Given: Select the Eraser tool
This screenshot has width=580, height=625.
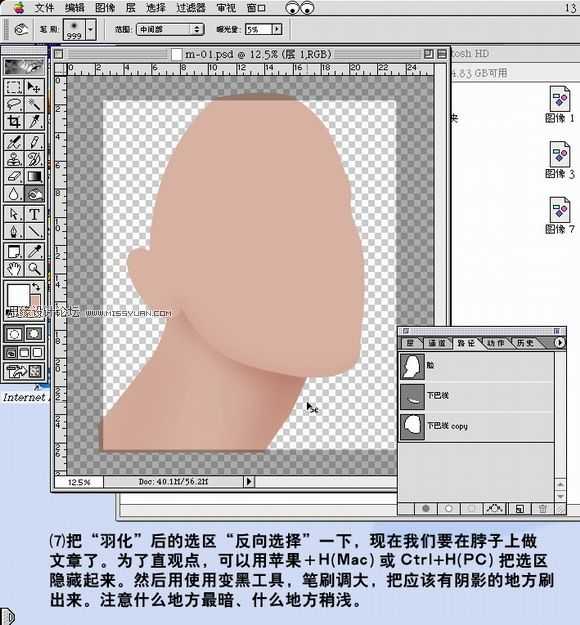Looking at the screenshot, I should (x=14, y=176).
